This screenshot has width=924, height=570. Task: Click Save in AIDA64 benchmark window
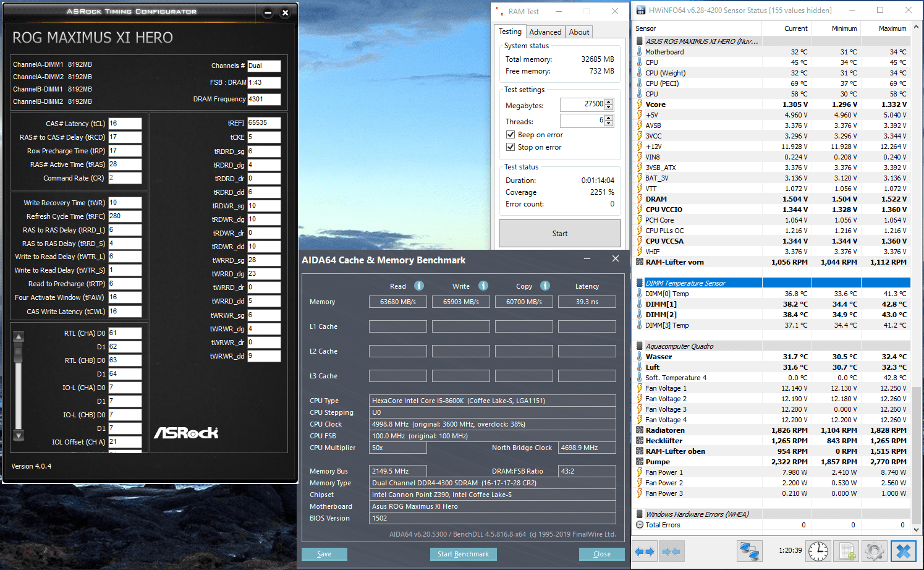pos(324,554)
